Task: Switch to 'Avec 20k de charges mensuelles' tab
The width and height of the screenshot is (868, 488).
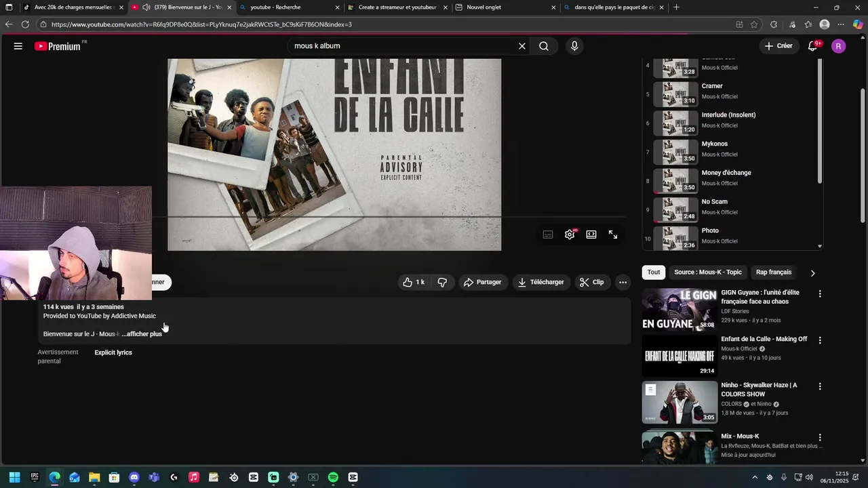Action: coord(73,7)
